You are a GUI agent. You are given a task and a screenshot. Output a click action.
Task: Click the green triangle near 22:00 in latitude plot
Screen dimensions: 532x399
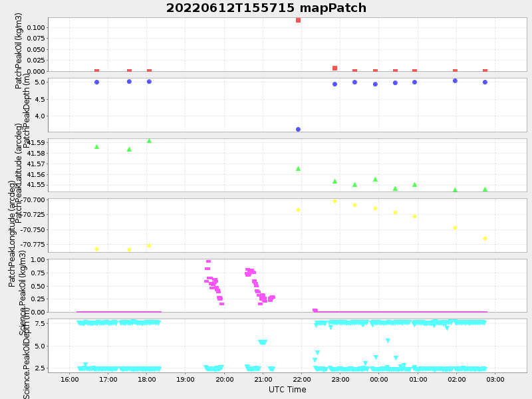coord(298,169)
